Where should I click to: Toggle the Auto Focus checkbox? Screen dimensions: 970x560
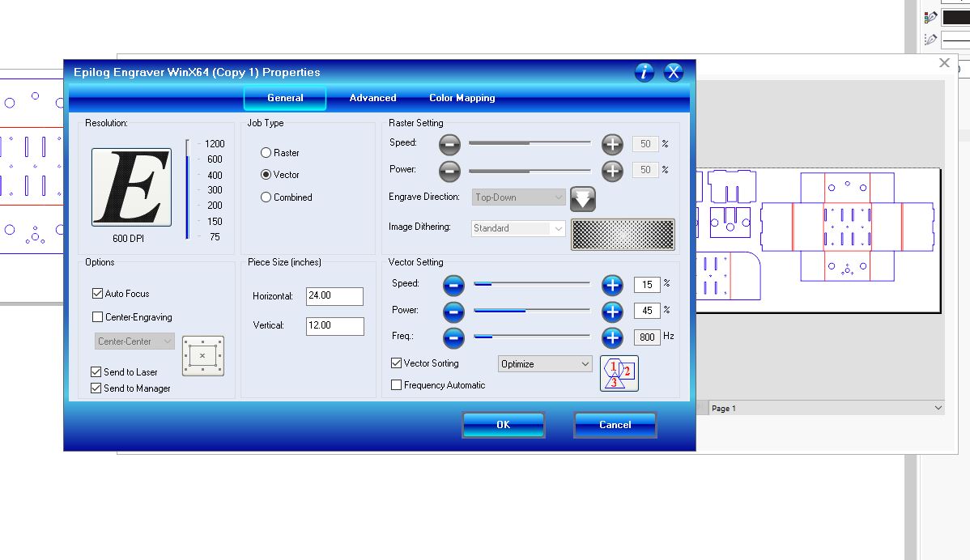coord(97,294)
